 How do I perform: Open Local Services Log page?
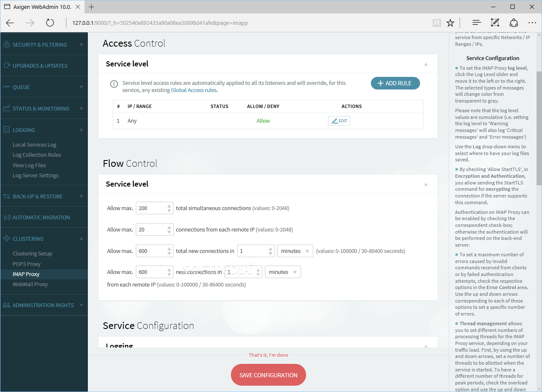tap(34, 145)
